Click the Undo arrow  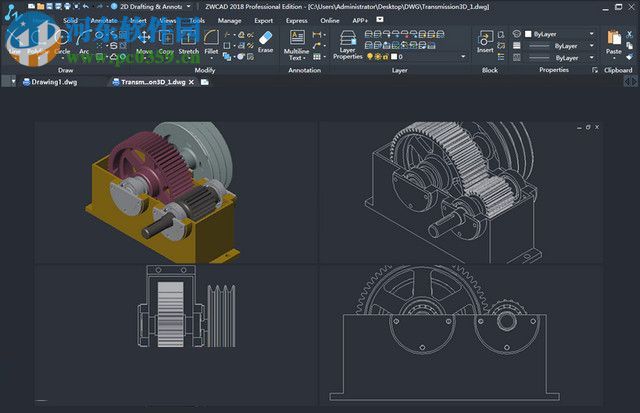[85, 7]
